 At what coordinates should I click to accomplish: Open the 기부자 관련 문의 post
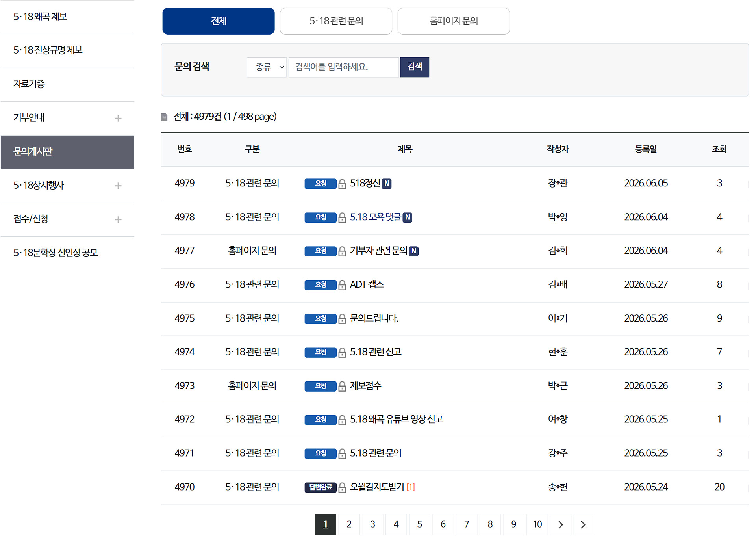click(378, 251)
